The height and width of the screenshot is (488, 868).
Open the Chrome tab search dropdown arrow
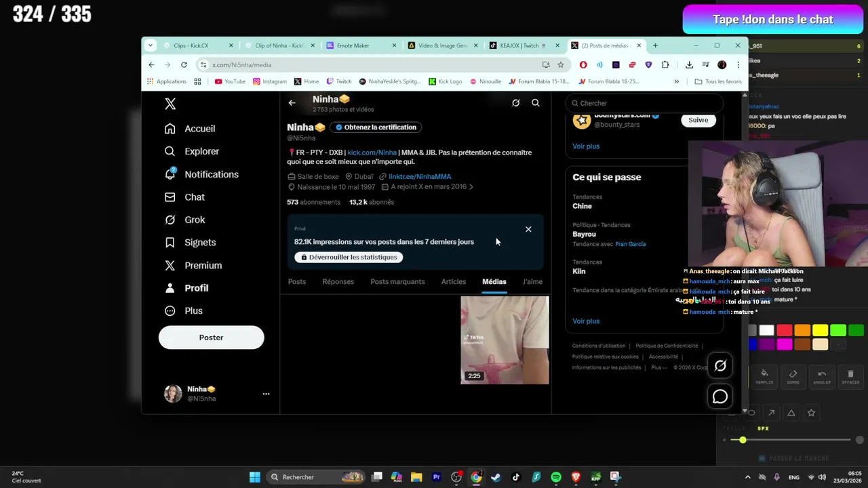click(151, 45)
